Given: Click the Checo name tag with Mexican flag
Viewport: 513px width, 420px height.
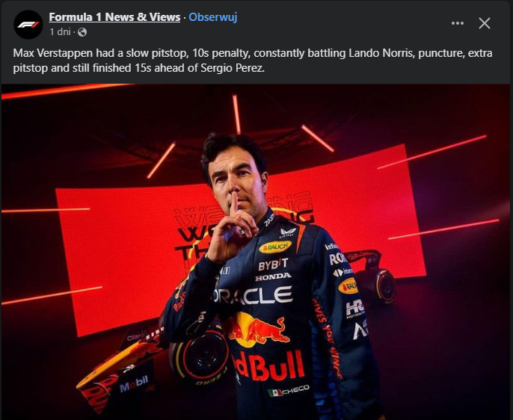Looking at the screenshot, I should (x=288, y=390).
